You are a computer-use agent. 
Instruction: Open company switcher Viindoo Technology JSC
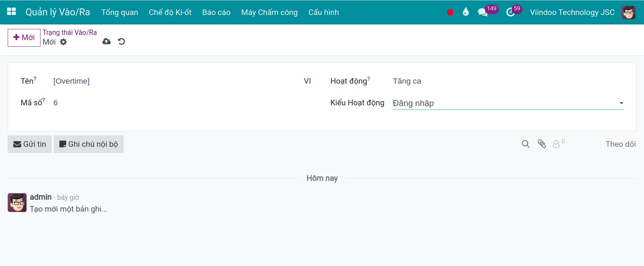(572, 12)
